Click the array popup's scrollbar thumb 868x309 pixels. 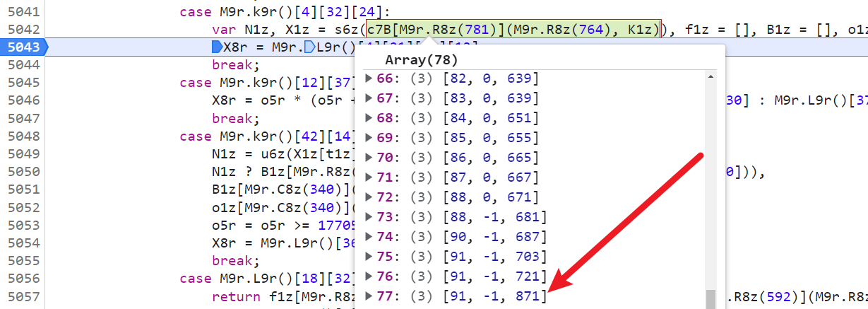tap(711, 299)
